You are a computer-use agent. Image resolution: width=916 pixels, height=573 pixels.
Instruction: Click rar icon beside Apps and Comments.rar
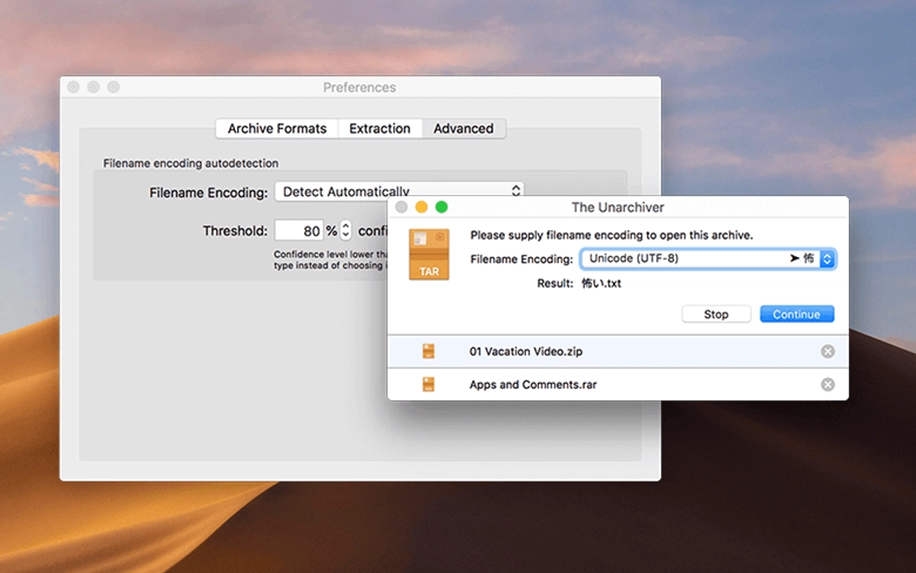point(428,384)
